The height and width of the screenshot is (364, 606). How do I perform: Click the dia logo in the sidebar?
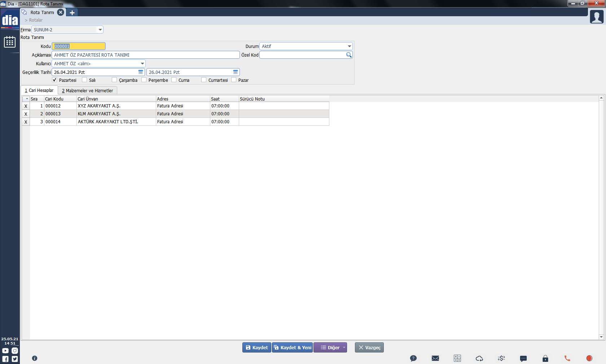10,20
